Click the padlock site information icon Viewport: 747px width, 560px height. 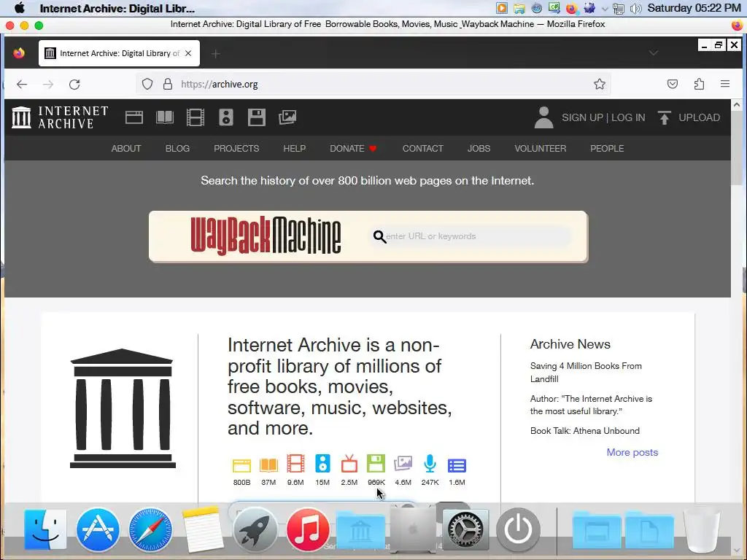point(168,85)
